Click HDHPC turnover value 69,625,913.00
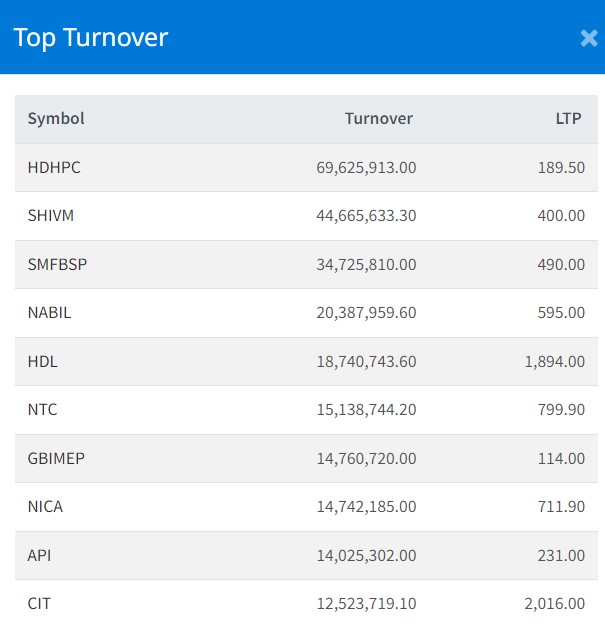Screen dimensions: 605x627 [x=366, y=168]
